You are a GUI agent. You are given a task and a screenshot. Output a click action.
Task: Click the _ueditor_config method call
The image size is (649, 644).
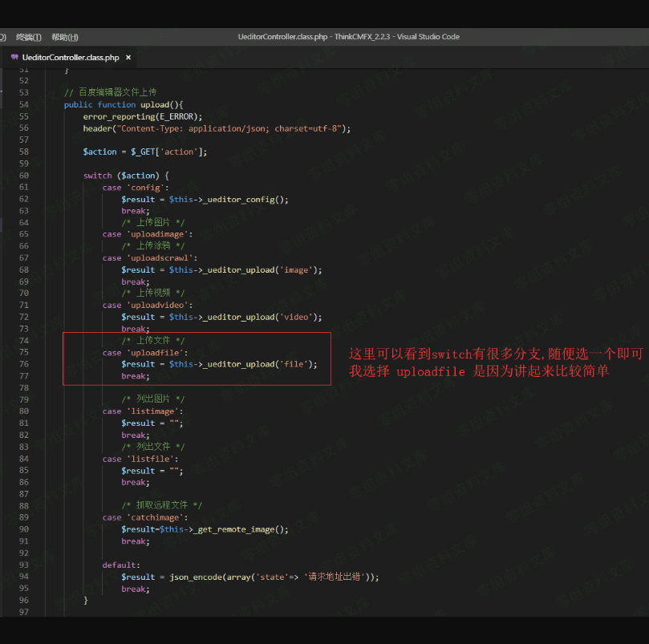[241, 199]
